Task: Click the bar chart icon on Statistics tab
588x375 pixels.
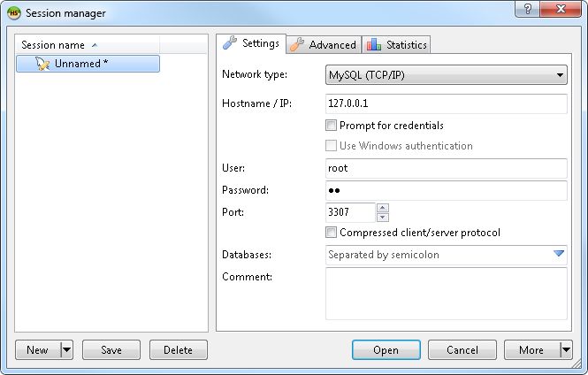Action: tap(374, 44)
